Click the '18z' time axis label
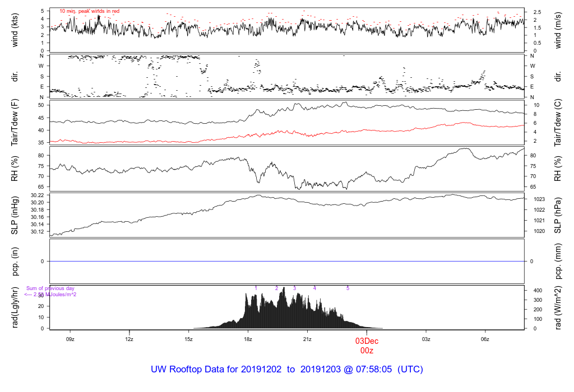This screenshot has height=392, width=574. click(x=248, y=339)
